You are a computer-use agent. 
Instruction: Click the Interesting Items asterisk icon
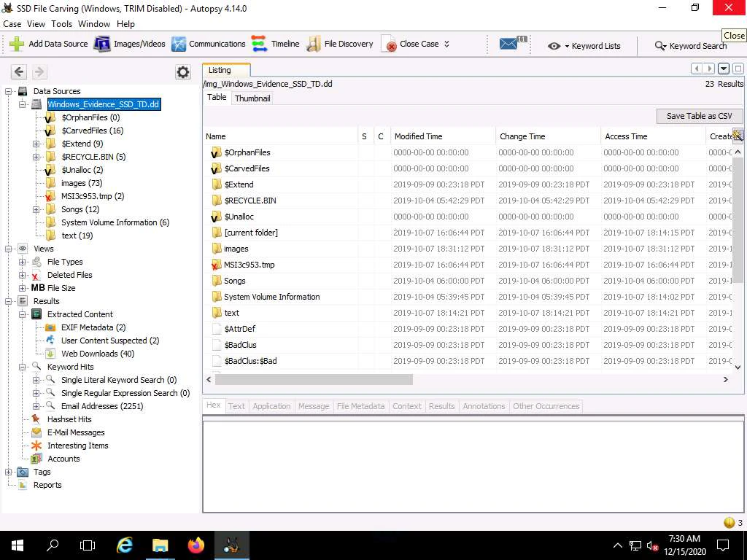pos(36,446)
